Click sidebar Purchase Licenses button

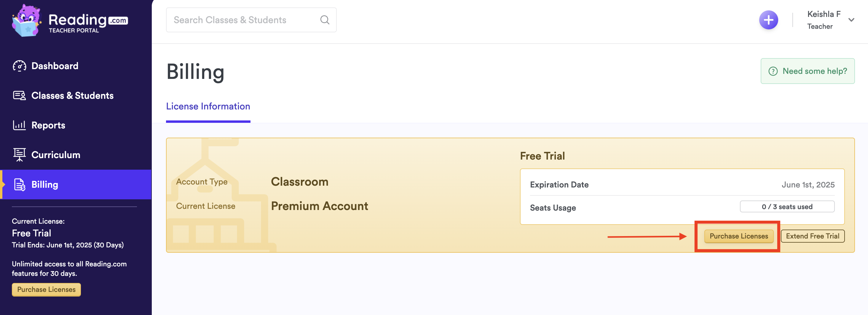pyautogui.click(x=46, y=289)
